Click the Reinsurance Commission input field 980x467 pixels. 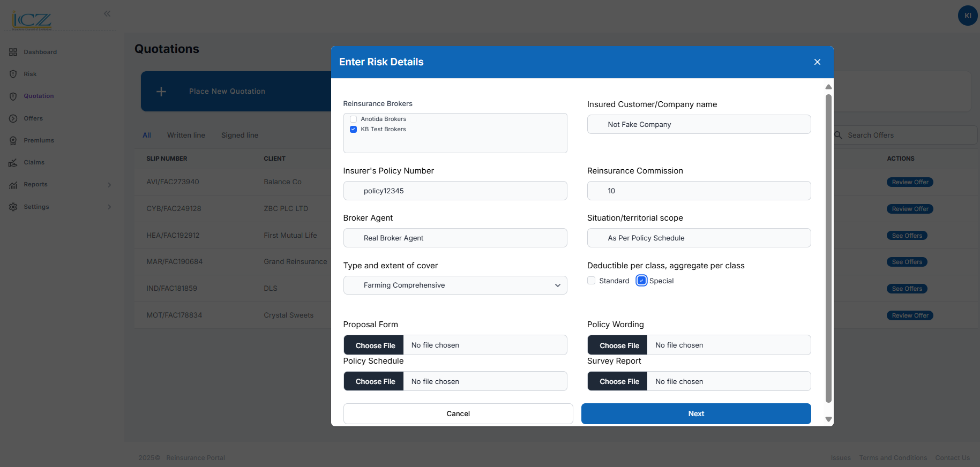coord(699,191)
